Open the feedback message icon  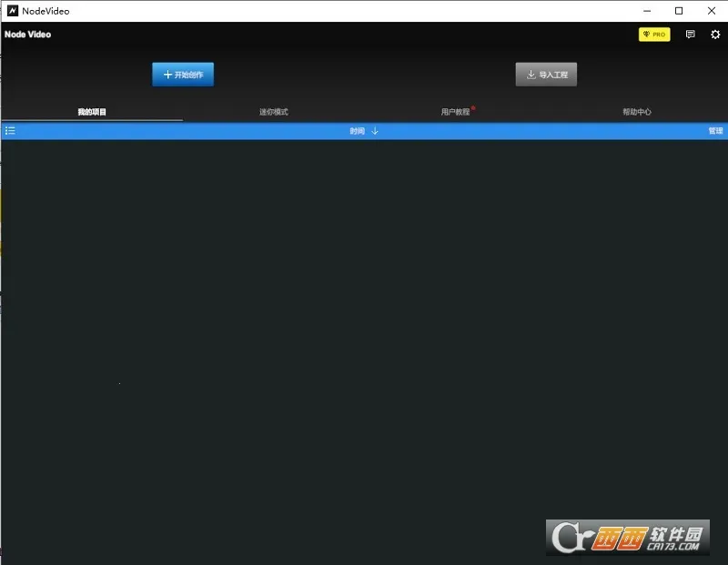click(691, 35)
